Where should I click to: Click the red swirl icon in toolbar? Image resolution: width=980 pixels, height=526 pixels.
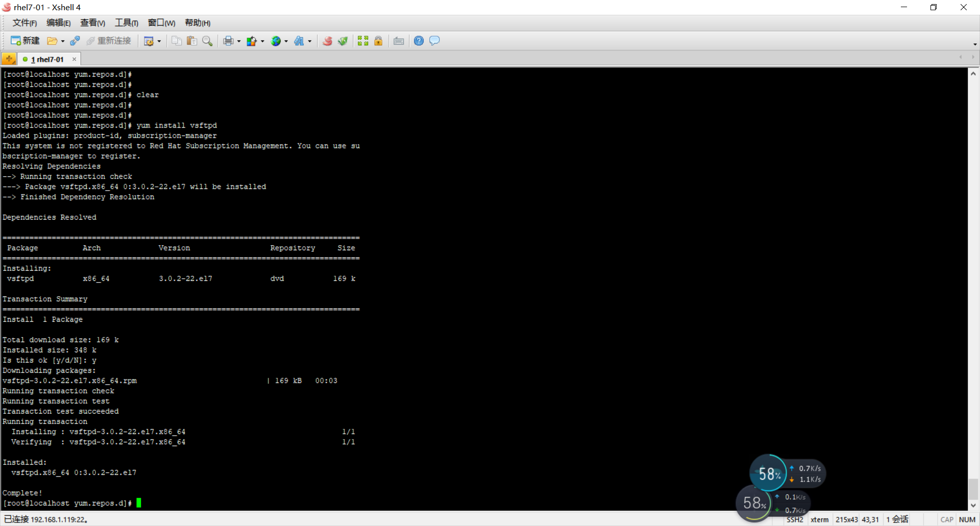[x=328, y=41]
